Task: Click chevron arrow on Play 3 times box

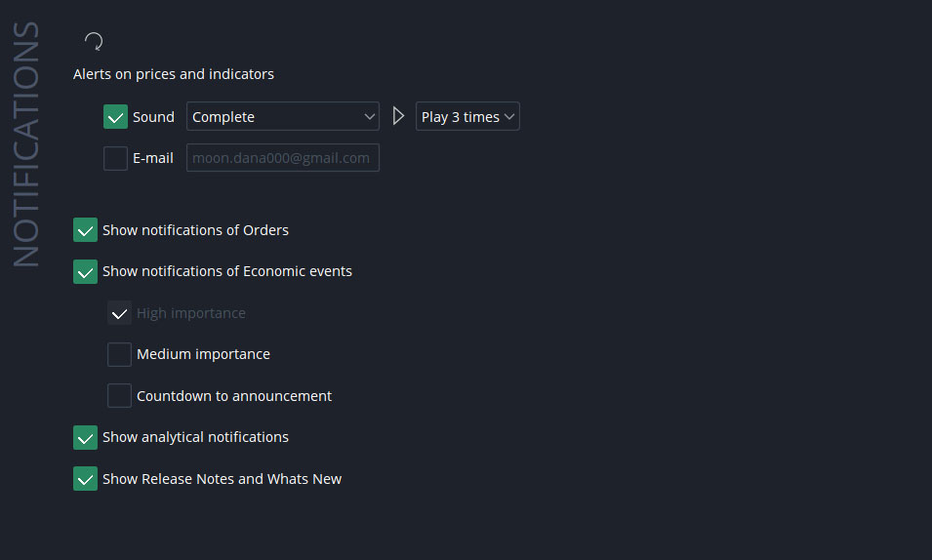Action: (x=509, y=117)
